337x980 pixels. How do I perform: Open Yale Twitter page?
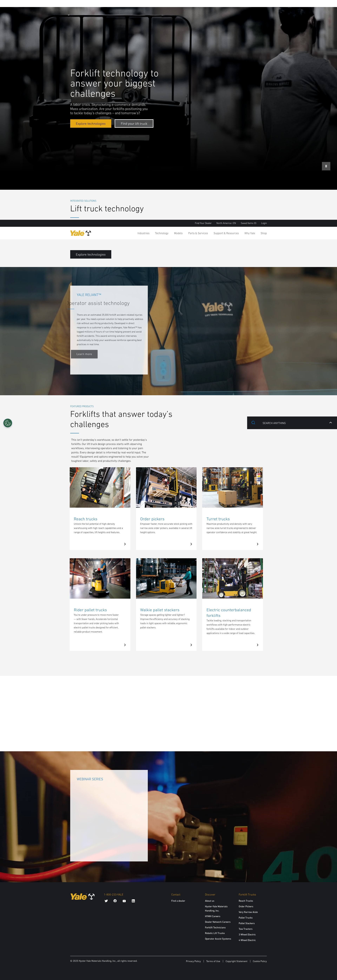click(106, 901)
